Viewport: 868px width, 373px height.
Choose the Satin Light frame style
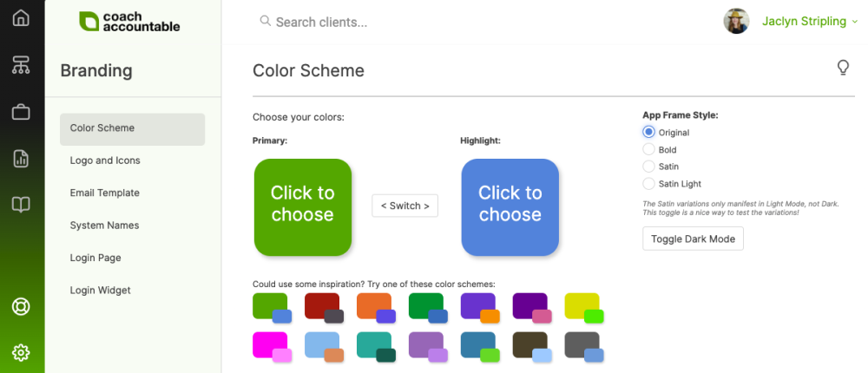[648, 184]
